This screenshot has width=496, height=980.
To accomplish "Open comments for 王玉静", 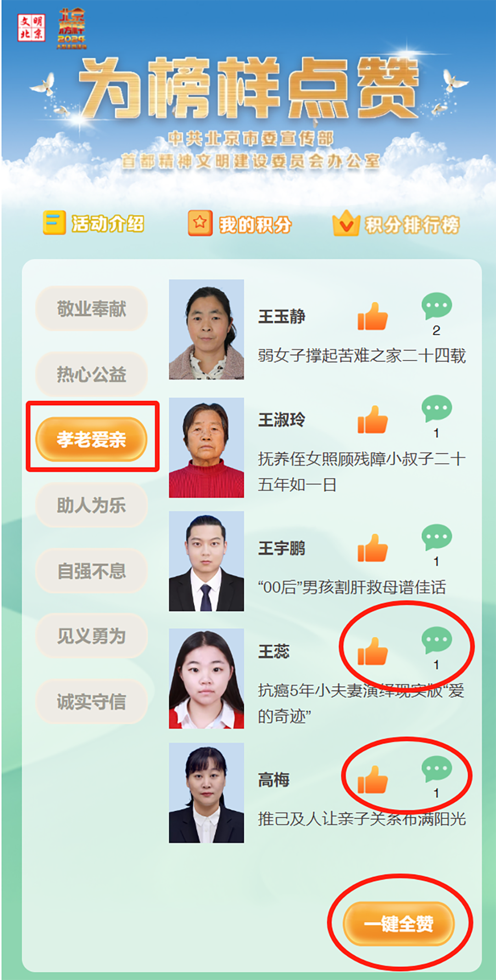I will point(436,306).
